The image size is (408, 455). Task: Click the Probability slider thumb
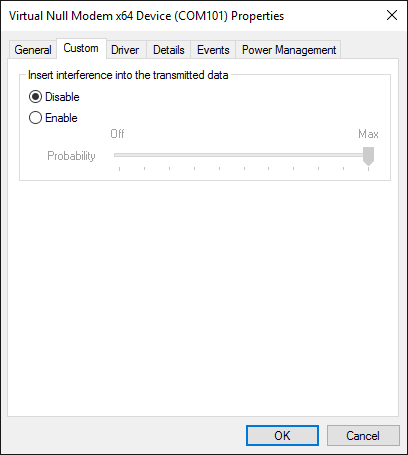click(x=368, y=156)
